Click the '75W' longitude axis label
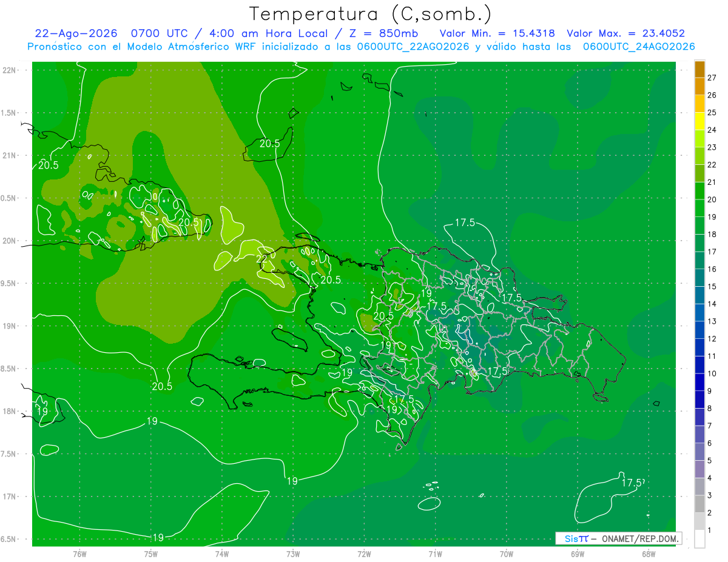Screen dimensions: 728x562 point(150,554)
